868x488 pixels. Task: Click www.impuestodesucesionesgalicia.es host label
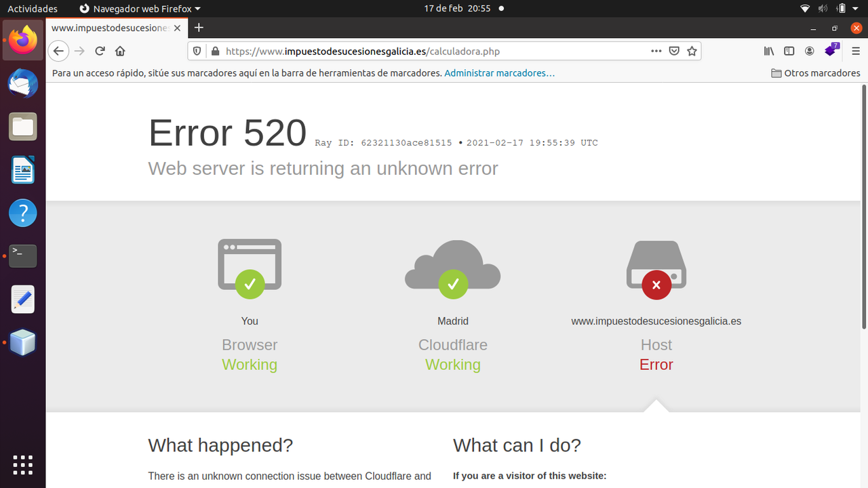(656, 321)
